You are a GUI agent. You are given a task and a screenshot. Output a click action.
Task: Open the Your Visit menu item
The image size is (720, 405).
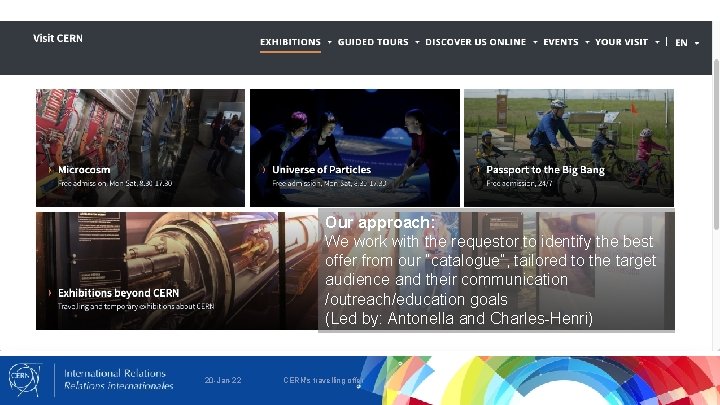621,42
